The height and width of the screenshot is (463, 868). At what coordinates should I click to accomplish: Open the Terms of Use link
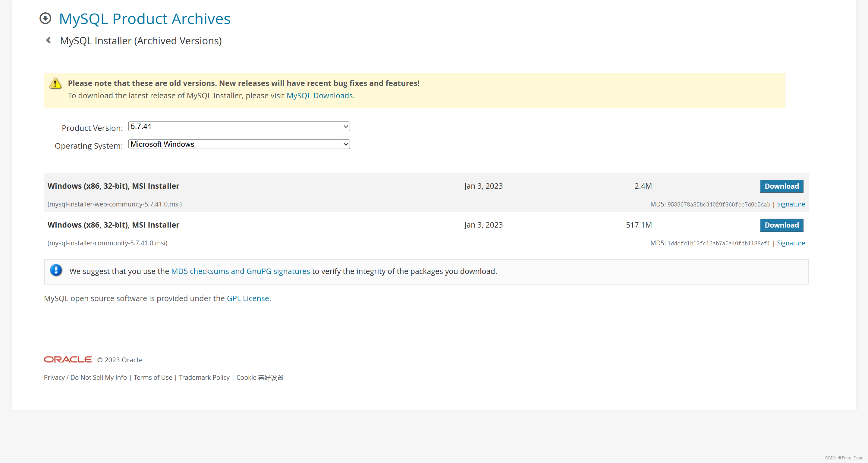153,377
